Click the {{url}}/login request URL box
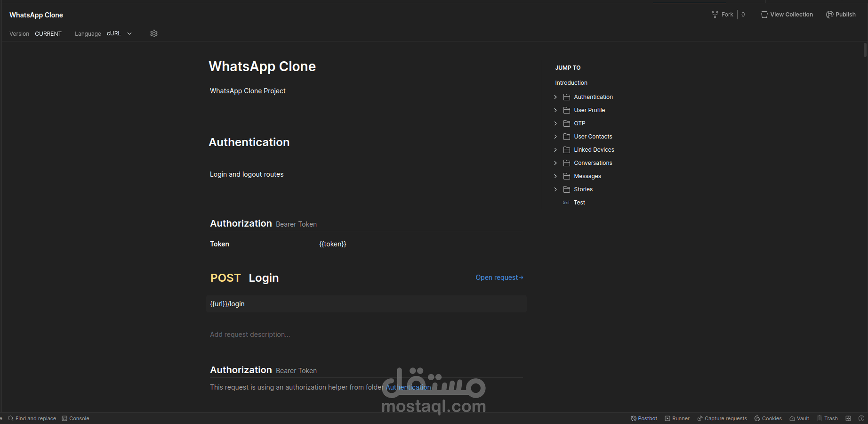The height and width of the screenshot is (424, 868). click(x=366, y=304)
